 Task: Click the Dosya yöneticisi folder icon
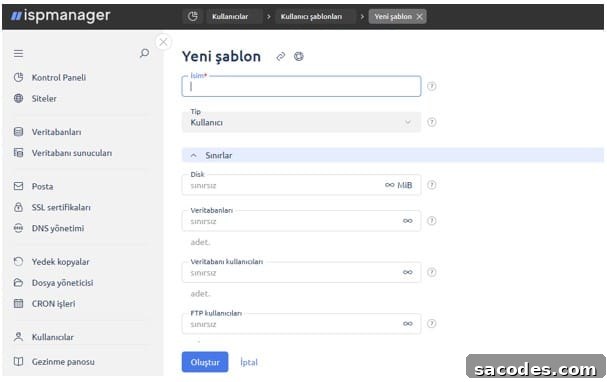point(18,283)
